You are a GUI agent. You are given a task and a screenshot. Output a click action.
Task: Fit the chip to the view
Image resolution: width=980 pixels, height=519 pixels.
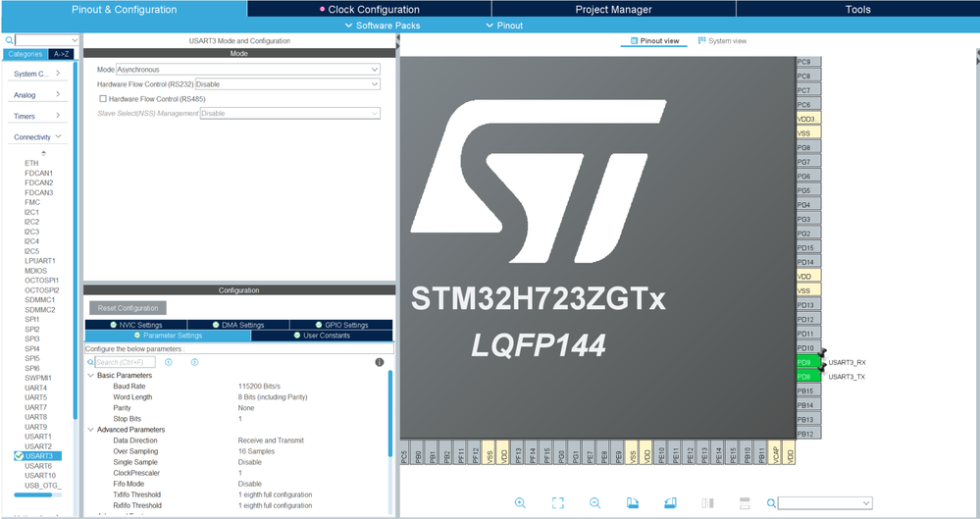557,502
